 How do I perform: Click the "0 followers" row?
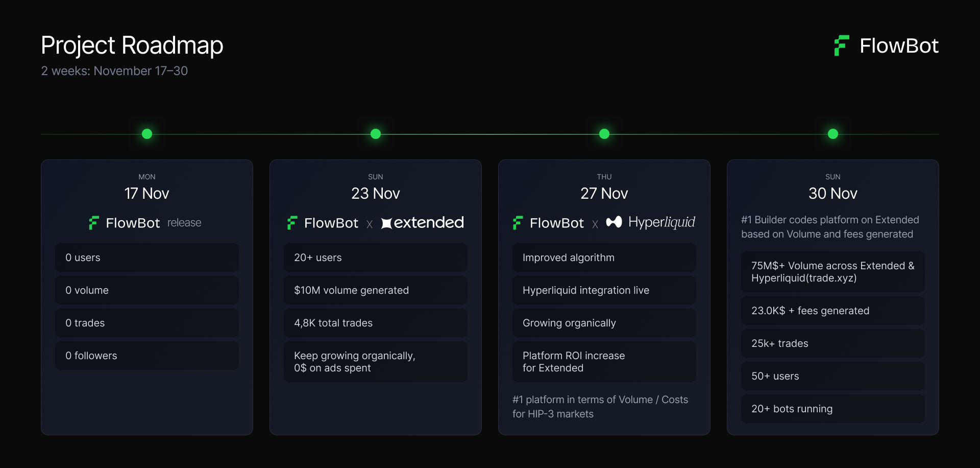point(147,356)
